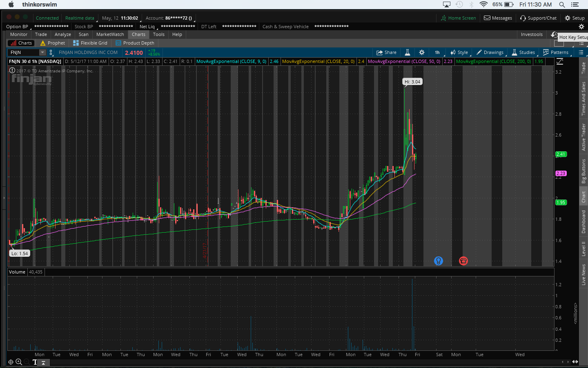Click the flask icon next to Share
This screenshot has width=588, height=368.
407,52
